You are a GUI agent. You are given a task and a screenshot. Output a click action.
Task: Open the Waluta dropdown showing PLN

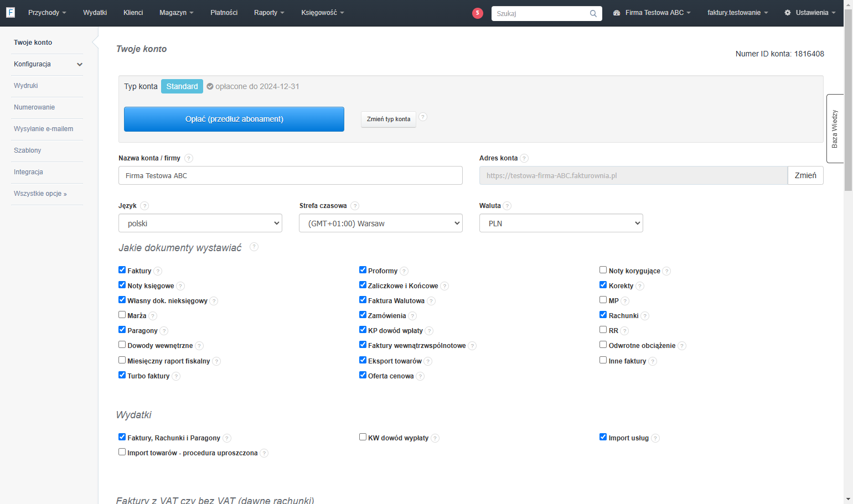(x=561, y=223)
